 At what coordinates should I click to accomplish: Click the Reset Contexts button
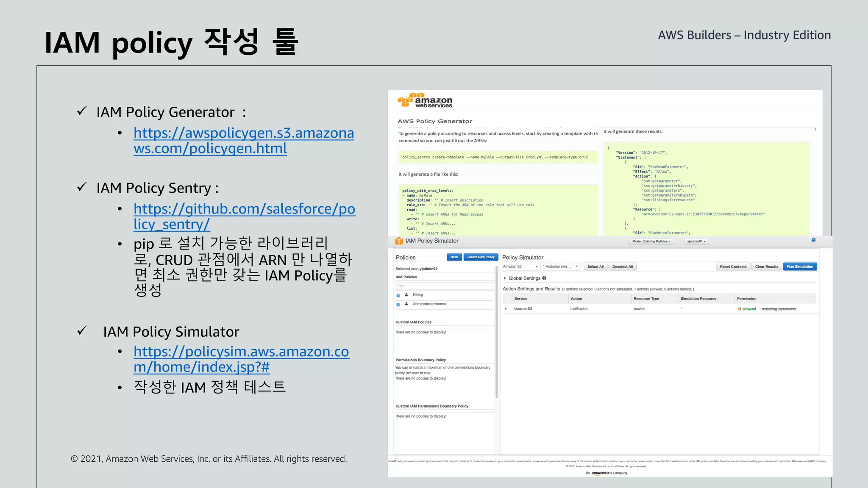coord(733,266)
